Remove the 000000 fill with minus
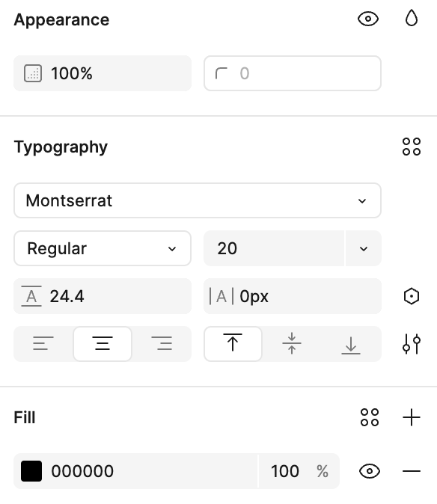 click(412, 471)
